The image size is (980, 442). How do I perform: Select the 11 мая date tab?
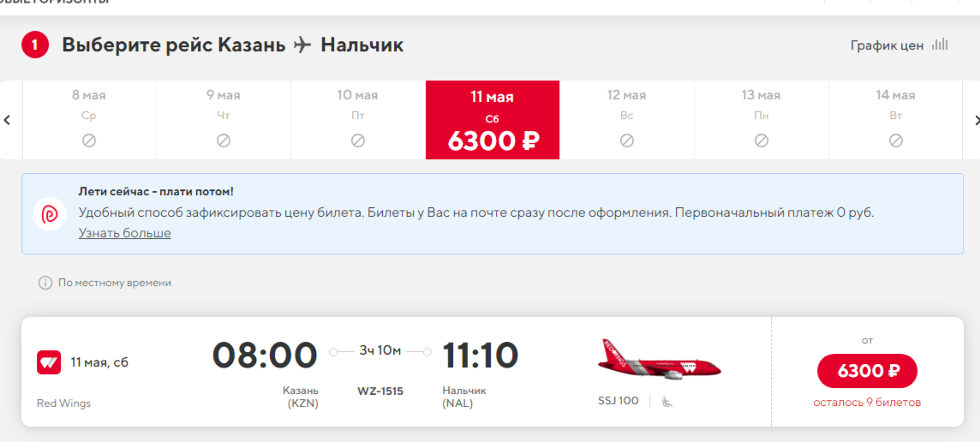click(x=493, y=120)
